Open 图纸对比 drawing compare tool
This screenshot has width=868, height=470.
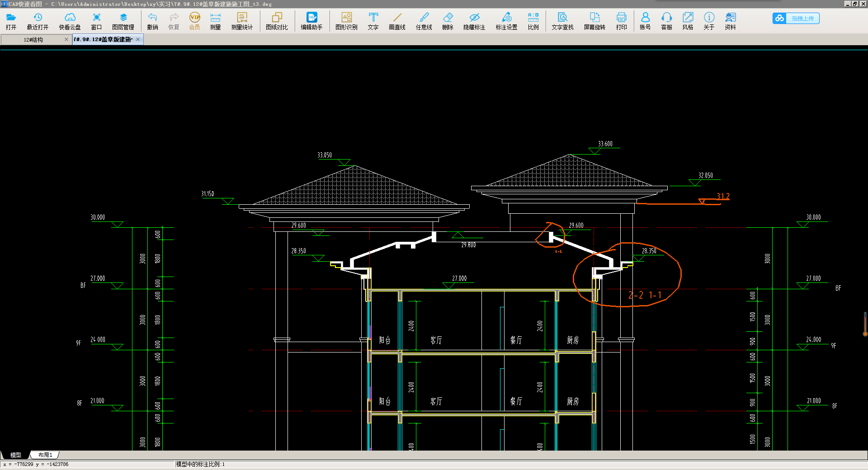(x=277, y=21)
